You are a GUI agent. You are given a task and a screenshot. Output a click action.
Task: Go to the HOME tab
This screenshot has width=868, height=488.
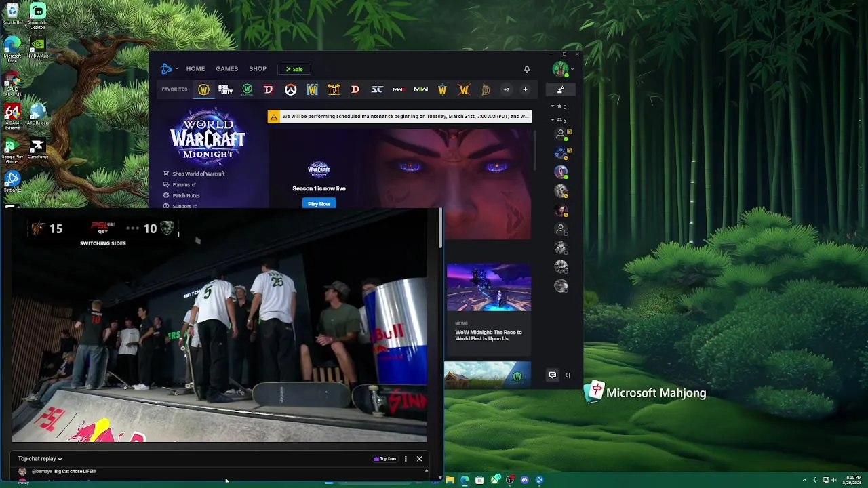coord(195,69)
